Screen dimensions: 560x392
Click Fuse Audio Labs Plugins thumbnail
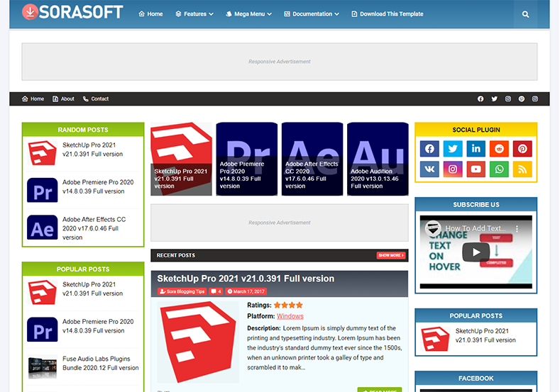pyautogui.click(x=42, y=366)
